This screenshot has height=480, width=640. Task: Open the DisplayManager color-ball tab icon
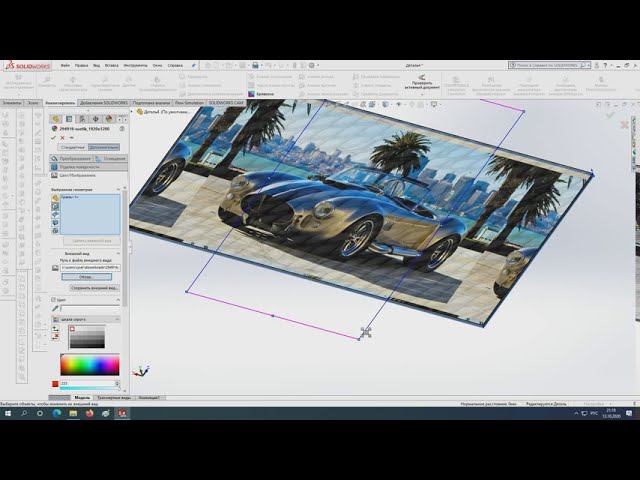109,119
